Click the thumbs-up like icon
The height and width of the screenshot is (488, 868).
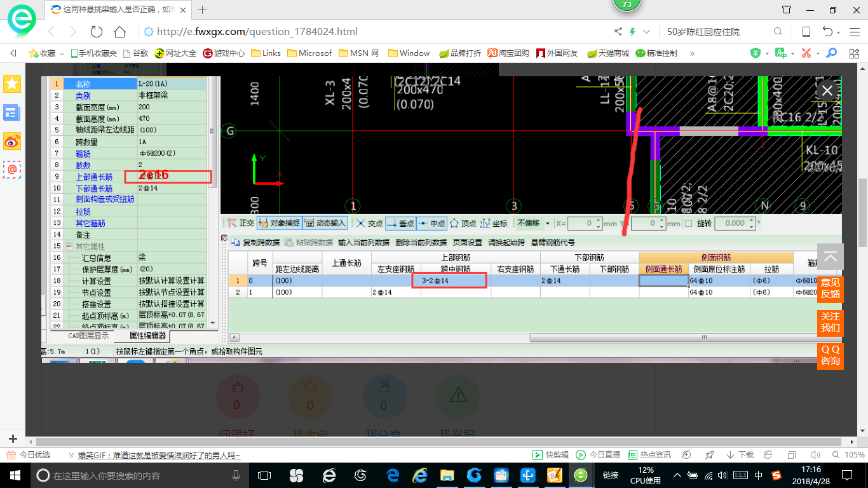click(236, 387)
